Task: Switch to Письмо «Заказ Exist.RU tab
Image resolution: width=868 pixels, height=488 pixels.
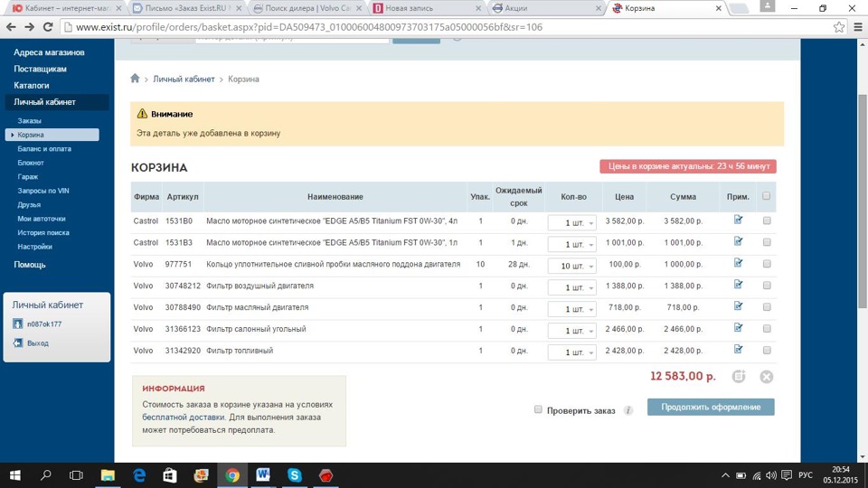Action: (x=187, y=8)
